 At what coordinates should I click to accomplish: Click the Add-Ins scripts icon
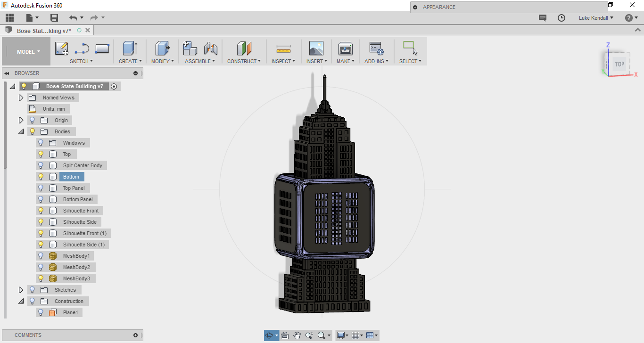click(376, 49)
